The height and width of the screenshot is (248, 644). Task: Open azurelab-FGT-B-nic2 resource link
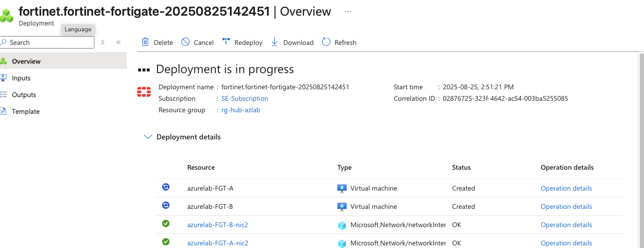[217, 225]
